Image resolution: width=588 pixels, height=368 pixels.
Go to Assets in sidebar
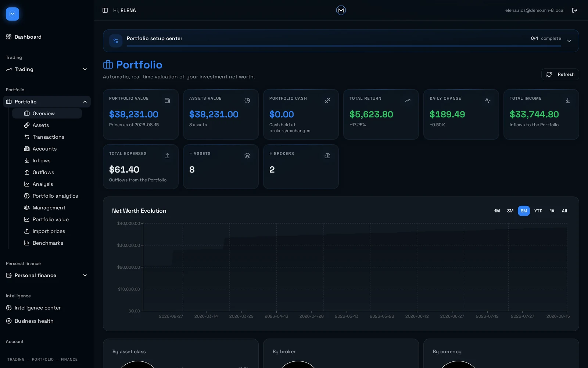coord(47,125)
